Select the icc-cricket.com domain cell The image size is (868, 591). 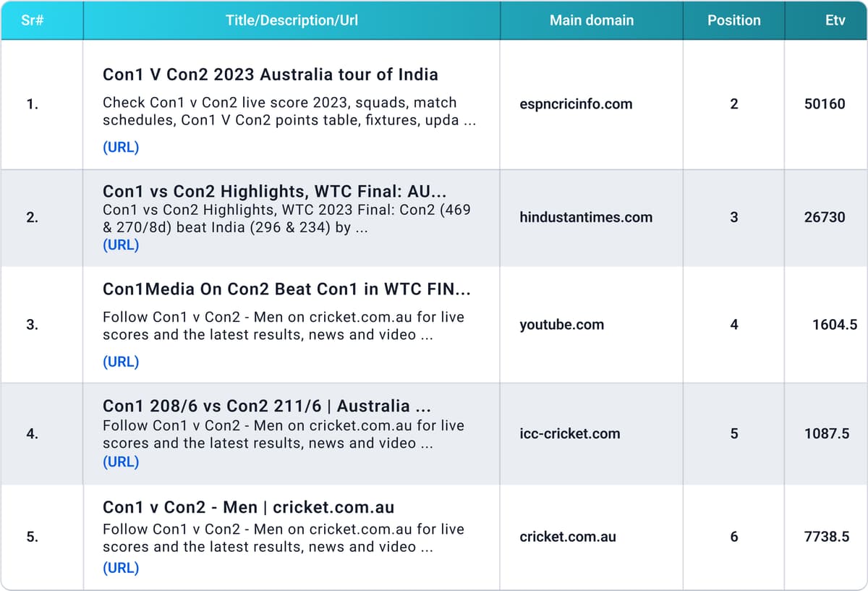(569, 434)
